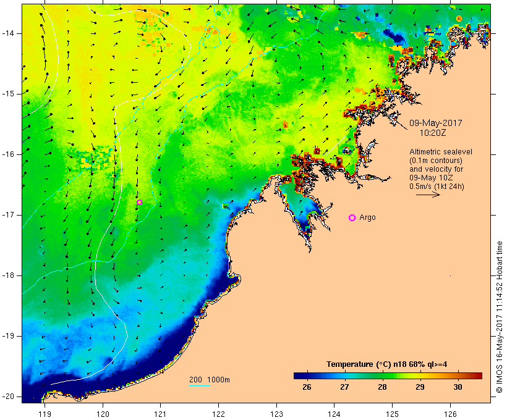
Task: Click the '09-May 10Z' caption line
Action: 431,178
